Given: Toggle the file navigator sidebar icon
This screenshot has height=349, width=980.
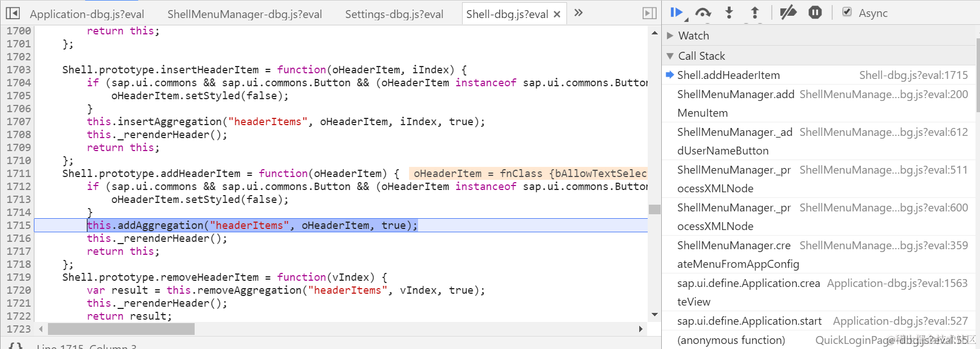Looking at the screenshot, I should tap(13, 13).
